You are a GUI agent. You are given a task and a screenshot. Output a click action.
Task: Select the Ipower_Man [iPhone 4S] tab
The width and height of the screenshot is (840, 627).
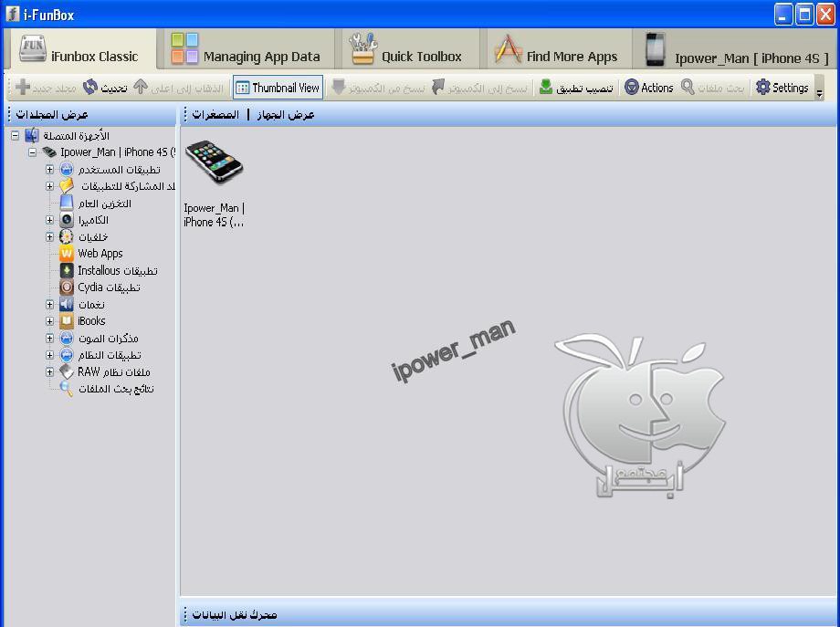pyautogui.click(x=737, y=50)
